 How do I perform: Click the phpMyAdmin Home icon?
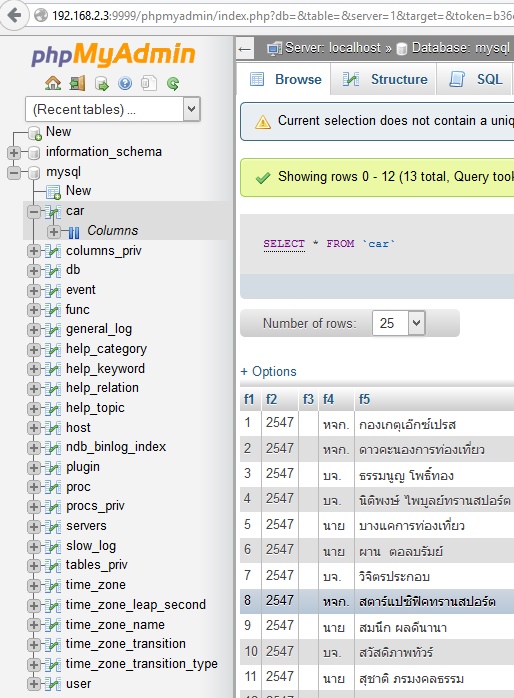pyautogui.click(x=53, y=83)
